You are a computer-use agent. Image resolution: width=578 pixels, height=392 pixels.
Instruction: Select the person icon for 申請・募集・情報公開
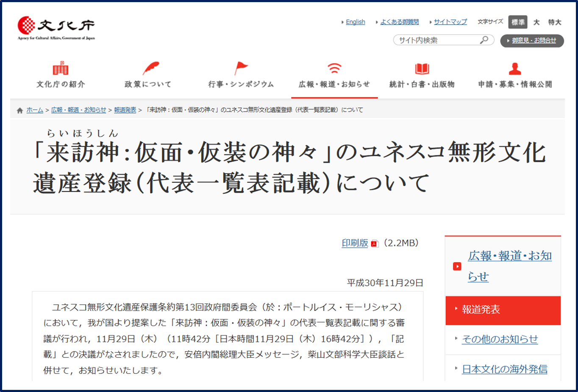(x=515, y=68)
